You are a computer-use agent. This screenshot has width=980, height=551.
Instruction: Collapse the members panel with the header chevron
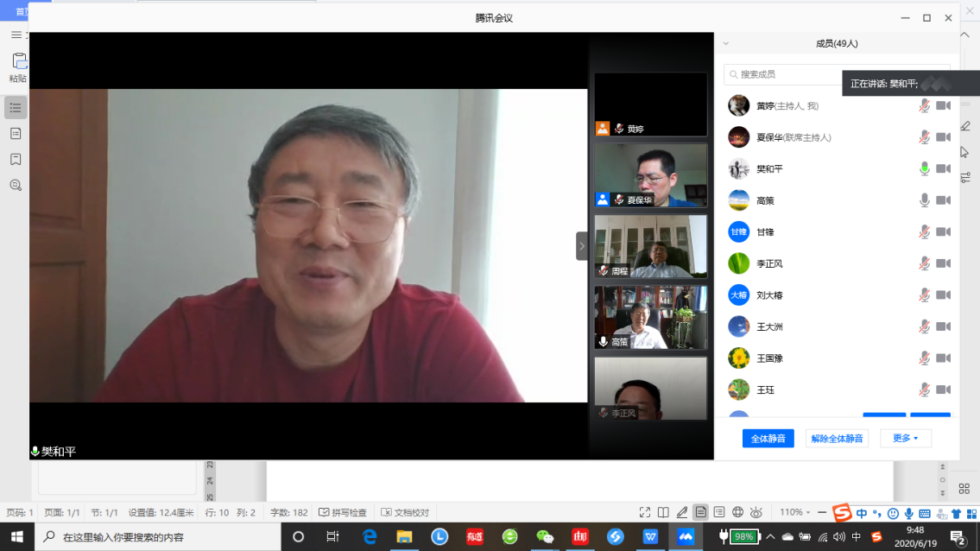tap(726, 43)
